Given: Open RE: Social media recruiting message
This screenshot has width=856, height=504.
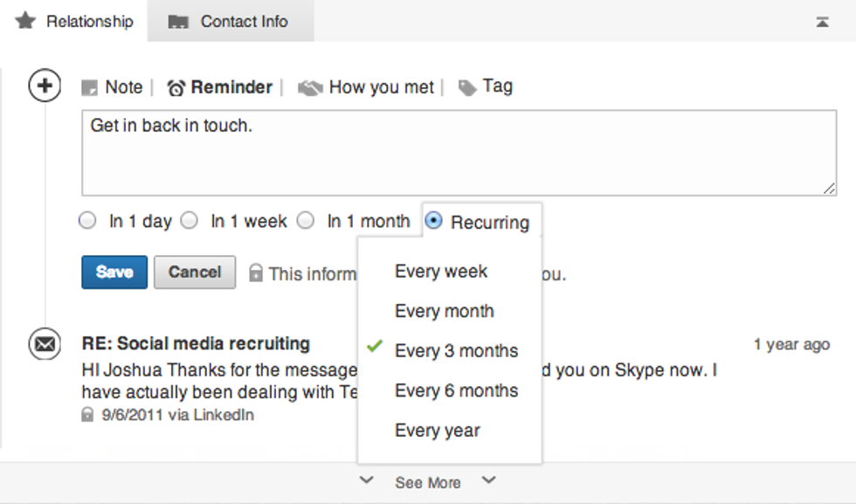Looking at the screenshot, I should 196,343.
